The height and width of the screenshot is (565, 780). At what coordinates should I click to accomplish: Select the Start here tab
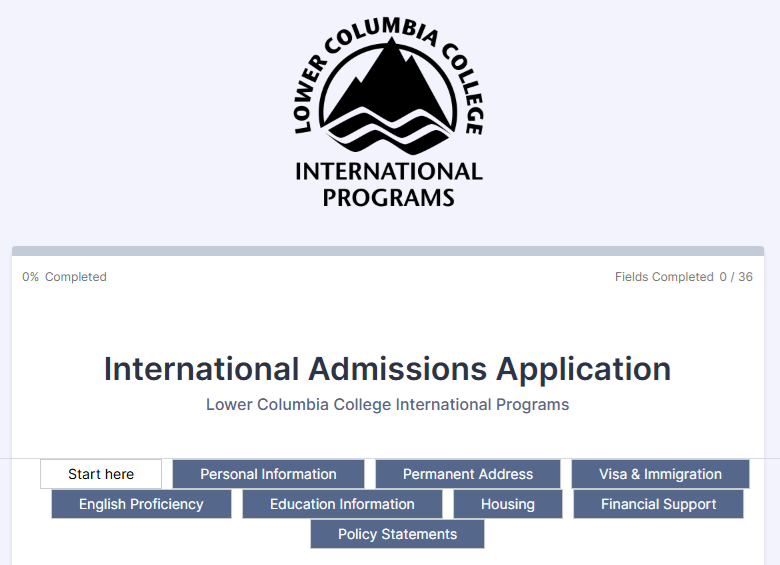(101, 474)
